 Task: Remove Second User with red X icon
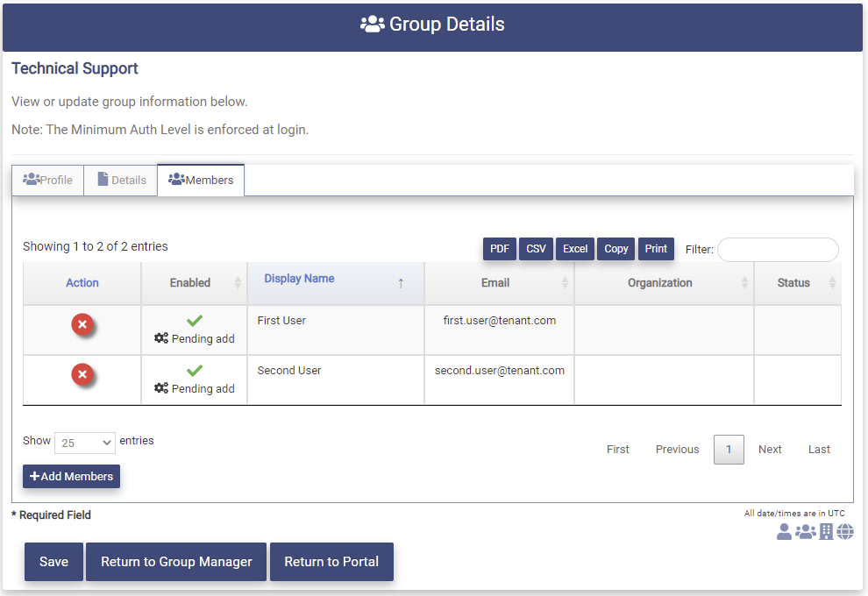click(82, 375)
